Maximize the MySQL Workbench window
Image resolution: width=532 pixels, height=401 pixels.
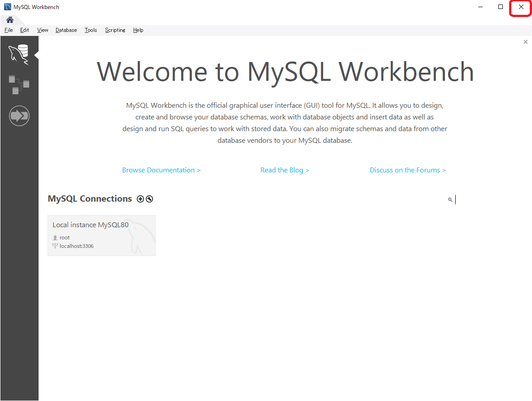click(501, 7)
